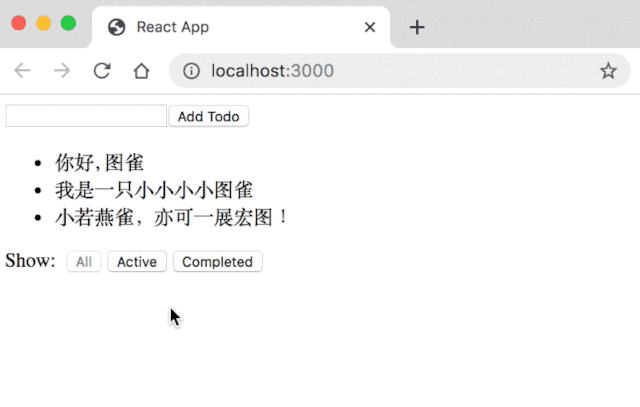
Task: Click the Add Todo button
Action: pyautogui.click(x=209, y=116)
